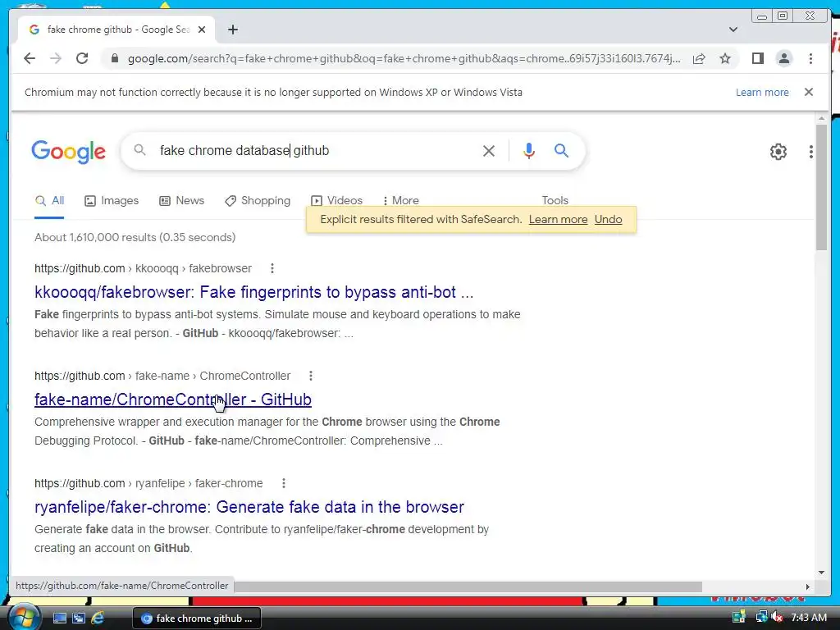Open the Chrome profile avatar
Viewport: 840px width, 630px height.
pyautogui.click(x=783, y=58)
